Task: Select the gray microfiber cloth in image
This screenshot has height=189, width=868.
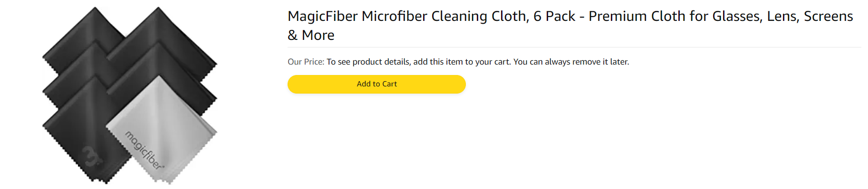Action: [162, 129]
